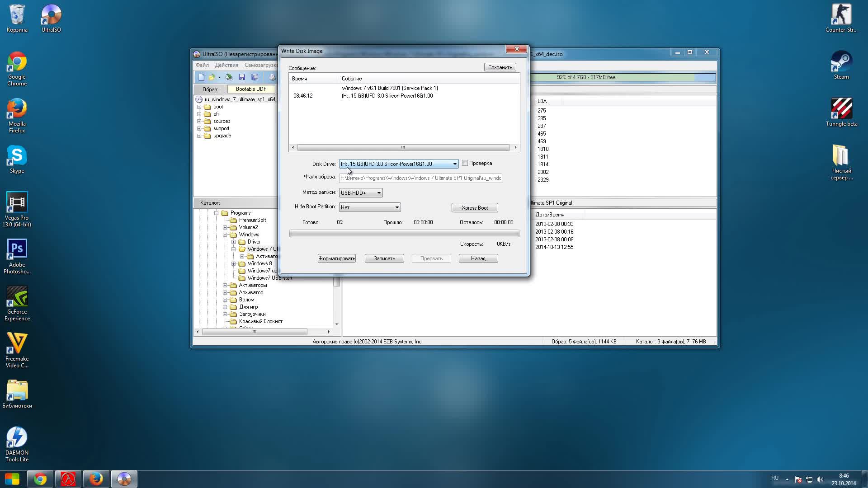Close the Write Disk Image dialog
Screen dimensions: 868x488
(x=516, y=49)
